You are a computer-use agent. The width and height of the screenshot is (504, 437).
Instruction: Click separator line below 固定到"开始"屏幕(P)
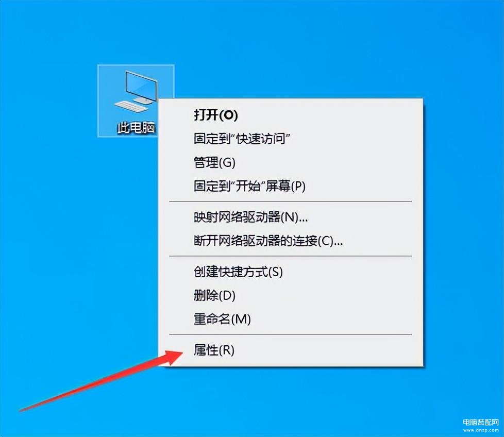(291, 201)
